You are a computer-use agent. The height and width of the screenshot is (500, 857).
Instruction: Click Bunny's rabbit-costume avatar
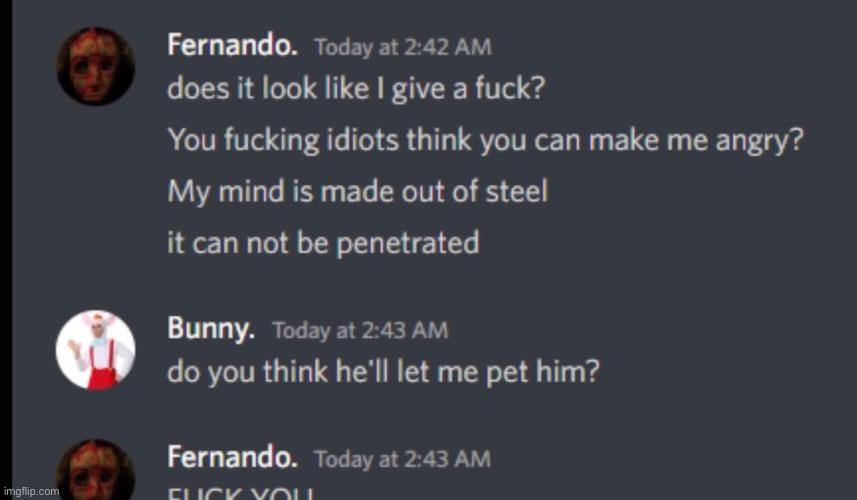[x=96, y=350]
